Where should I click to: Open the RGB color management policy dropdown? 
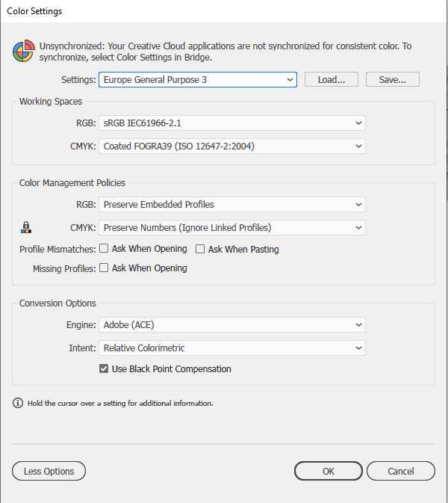click(x=231, y=204)
